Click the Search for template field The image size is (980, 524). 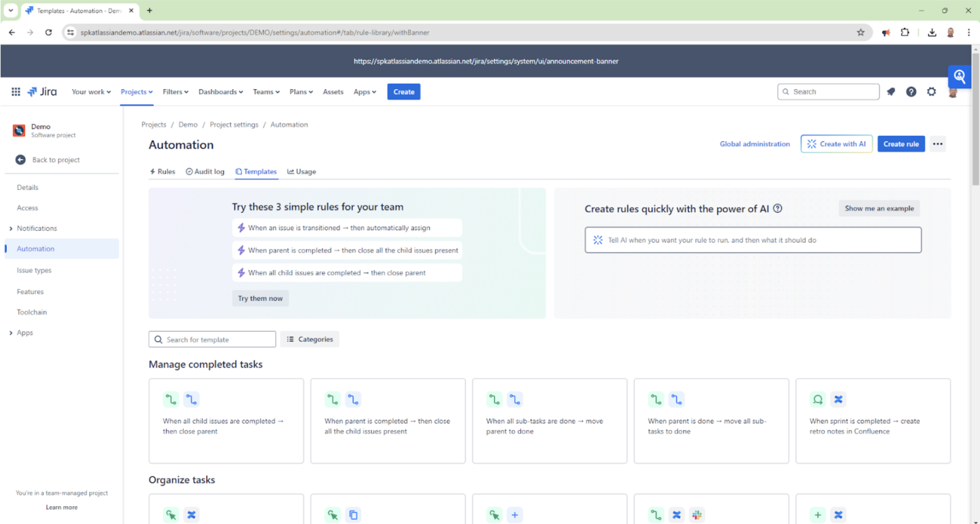(x=213, y=340)
